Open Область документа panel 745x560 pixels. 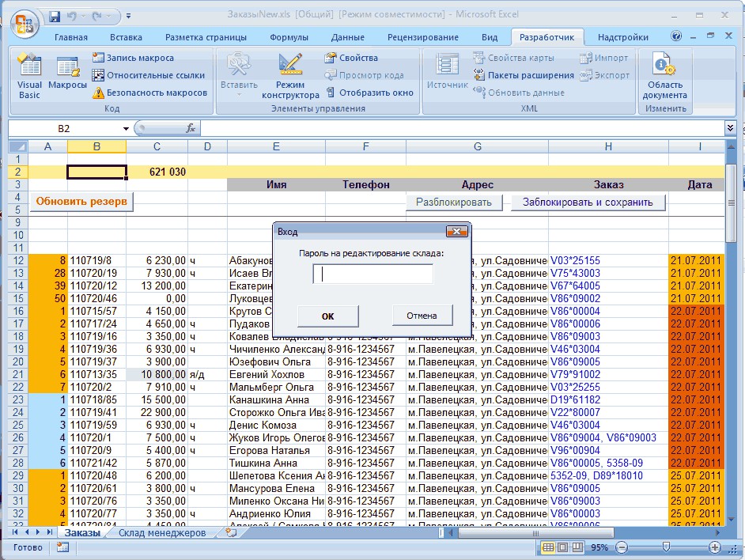[x=664, y=76]
